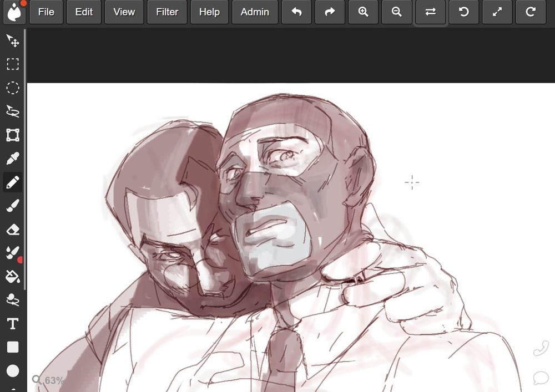Select the Smudge tool
This screenshot has height=392, width=555.
pyautogui.click(x=13, y=300)
